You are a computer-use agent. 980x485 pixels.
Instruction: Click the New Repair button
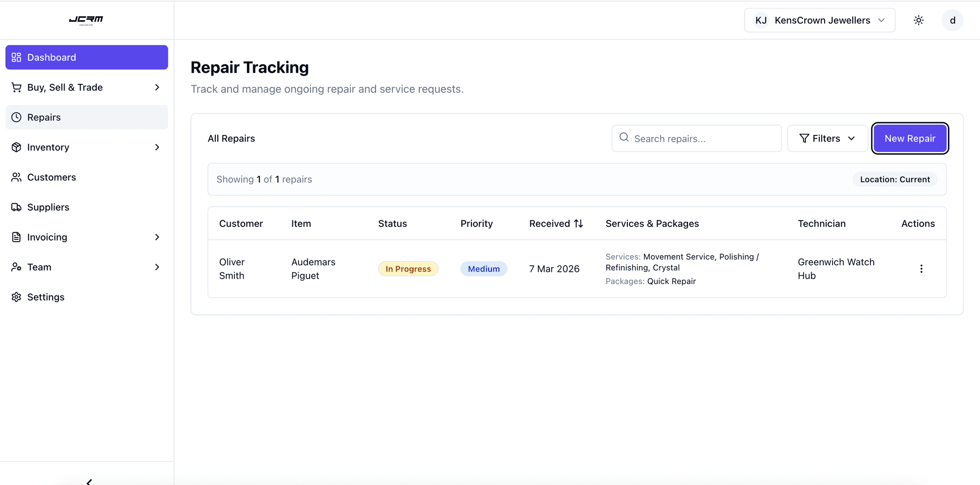(909, 138)
